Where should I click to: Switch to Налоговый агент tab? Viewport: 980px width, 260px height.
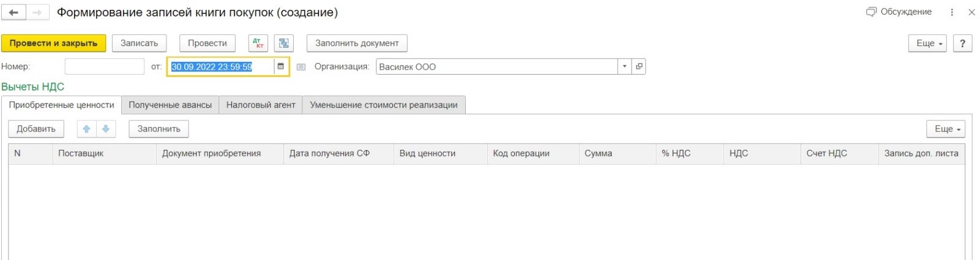click(x=261, y=105)
